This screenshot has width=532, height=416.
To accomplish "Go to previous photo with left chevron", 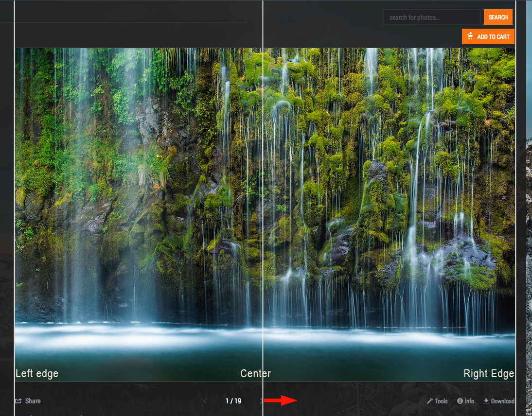I will (205, 401).
